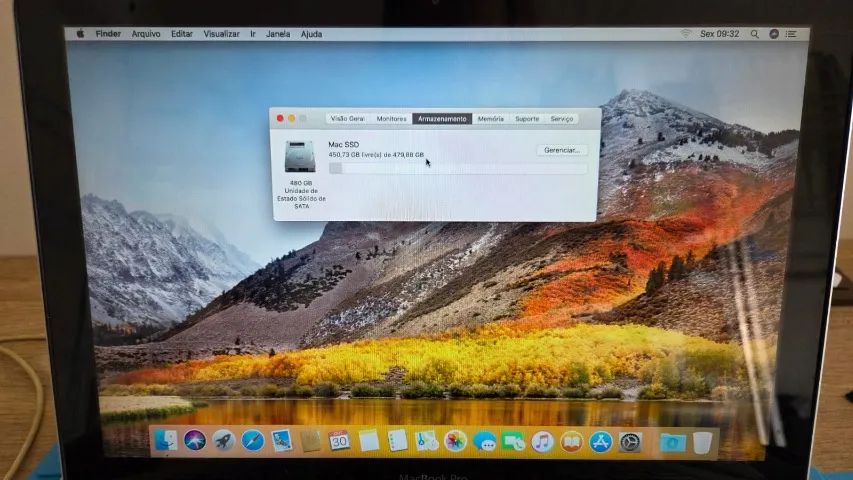Viewport: 853px width, 480px height.
Task: Open Finder from the Dock
Action: click(165, 440)
